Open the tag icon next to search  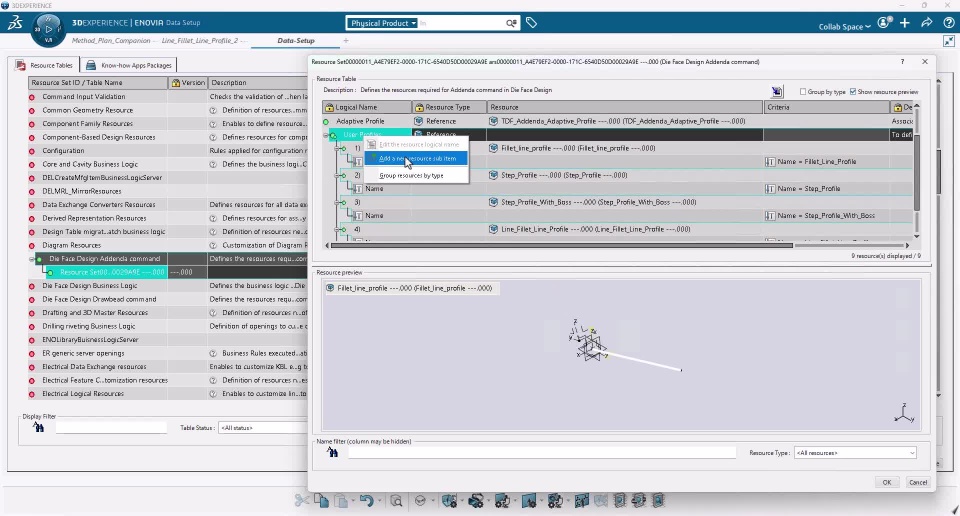tap(531, 23)
